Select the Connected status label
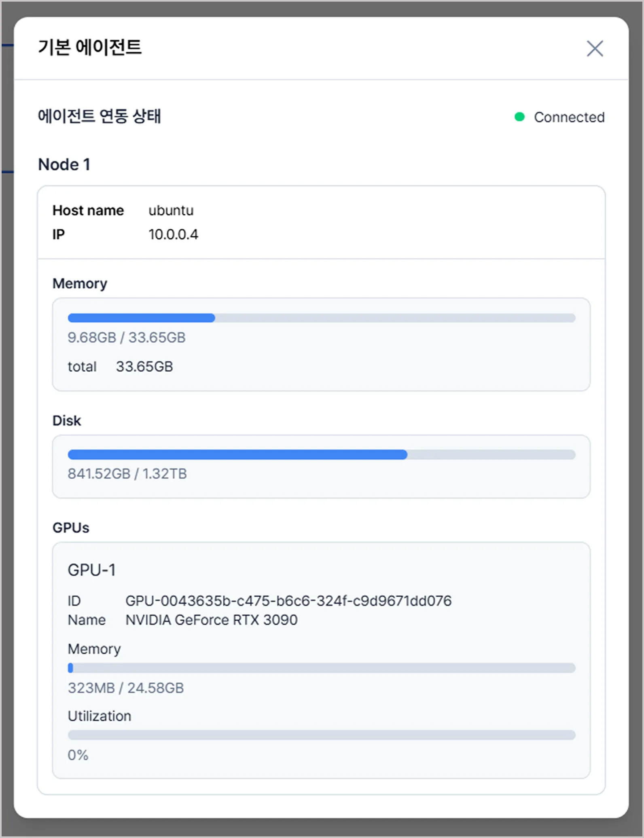The height and width of the screenshot is (838, 644). tap(569, 117)
